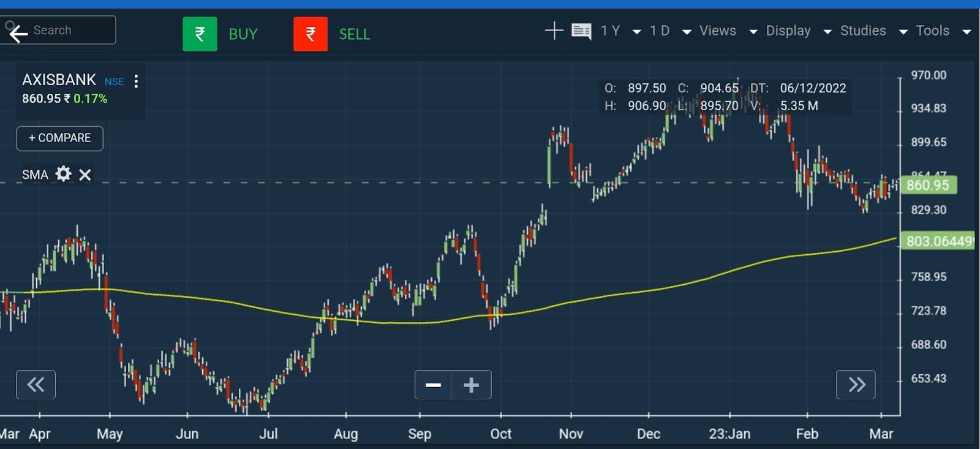Click the + COMPARE button
This screenshot has height=449, width=980.
(60, 138)
